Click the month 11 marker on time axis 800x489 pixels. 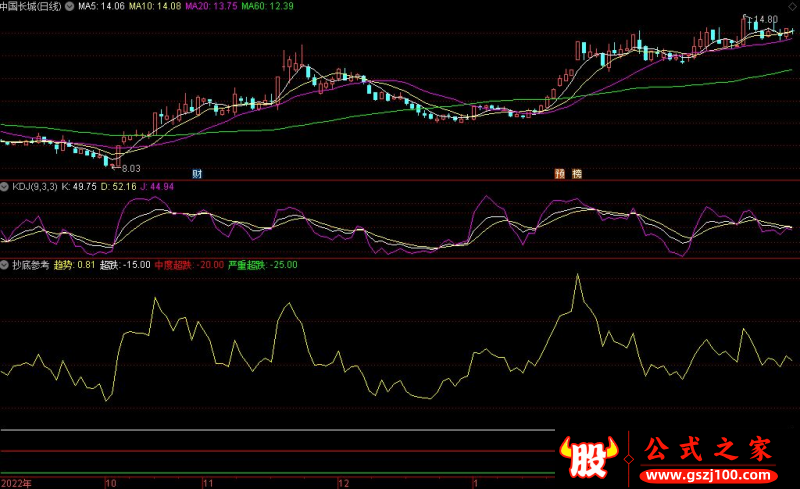point(208,483)
